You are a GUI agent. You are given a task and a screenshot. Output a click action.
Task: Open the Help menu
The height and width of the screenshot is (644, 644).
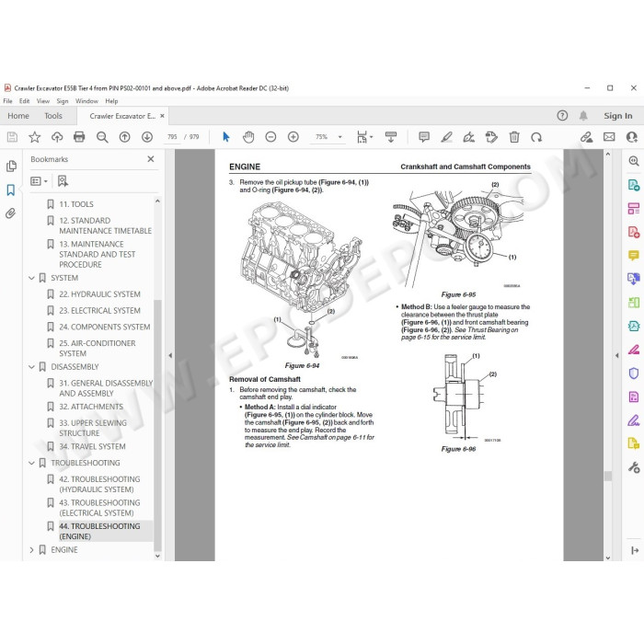click(x=111, y=101)
